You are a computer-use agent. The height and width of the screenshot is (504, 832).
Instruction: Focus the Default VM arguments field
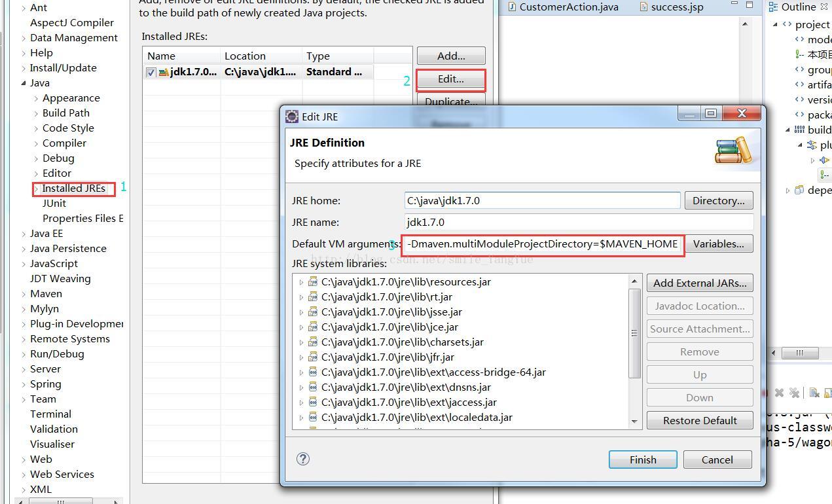(x=543, y=243)
